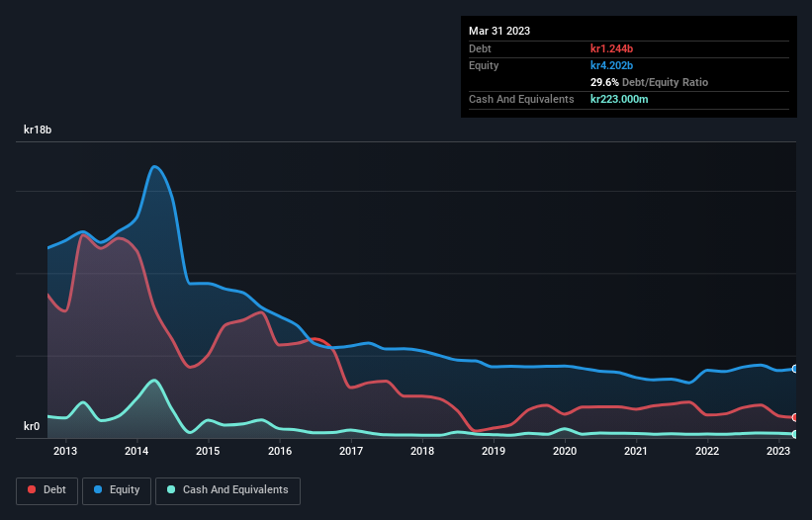Click the 29.6% Debt/Equity Ratio text

(649, 82)
